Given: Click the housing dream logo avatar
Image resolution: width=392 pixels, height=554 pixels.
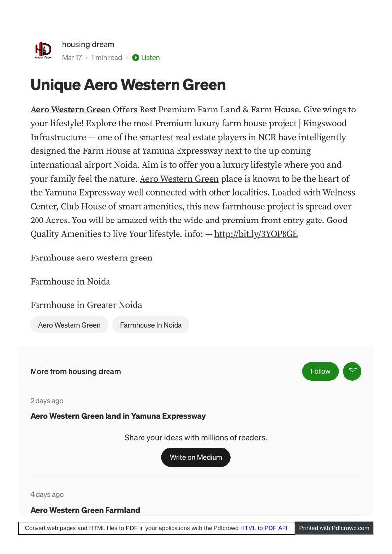Looking at the screenshot, I should pyautogui.click(x=43, y=50).
